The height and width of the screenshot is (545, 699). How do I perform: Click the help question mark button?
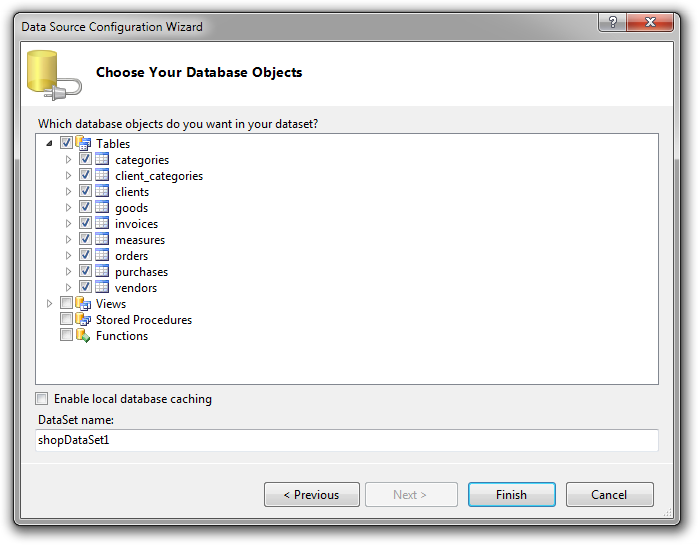(x=613, y=22)
